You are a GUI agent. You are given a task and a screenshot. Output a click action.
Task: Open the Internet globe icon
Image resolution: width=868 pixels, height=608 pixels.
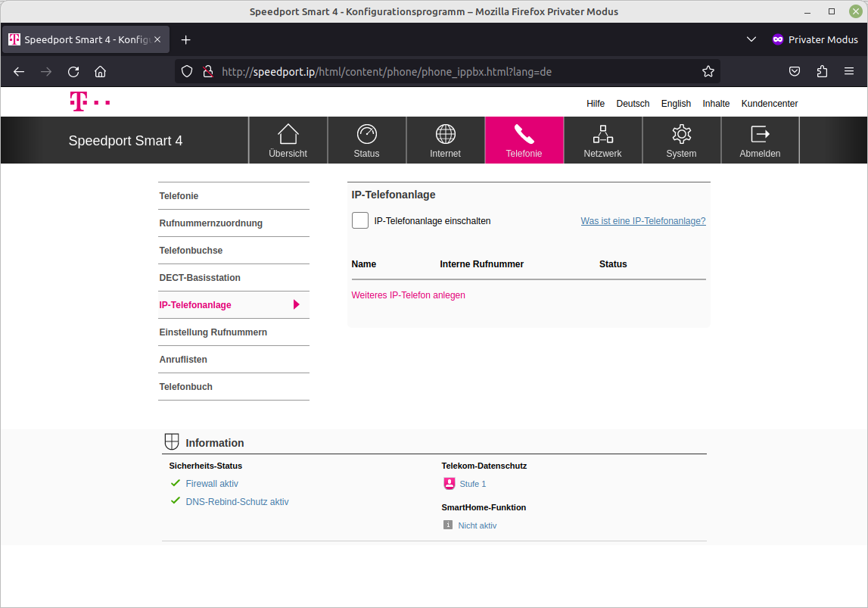pyautogui.click(x=445, y=134)
